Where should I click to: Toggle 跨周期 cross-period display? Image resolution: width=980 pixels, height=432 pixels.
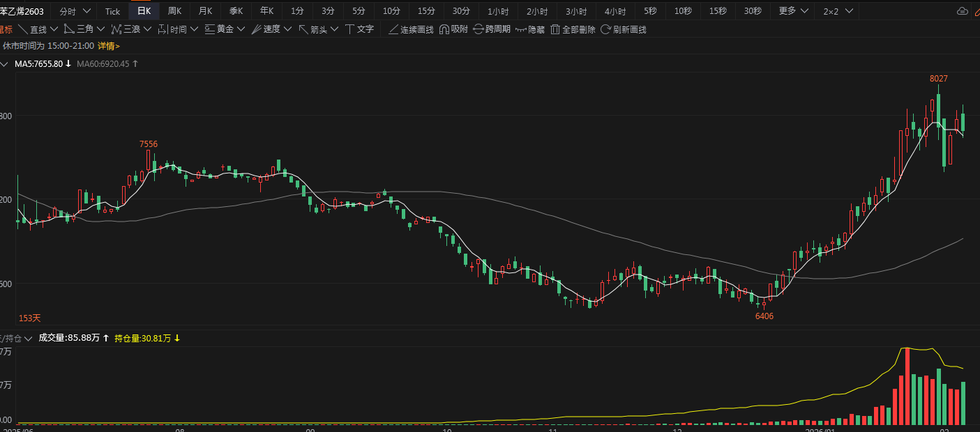[492, 29]
